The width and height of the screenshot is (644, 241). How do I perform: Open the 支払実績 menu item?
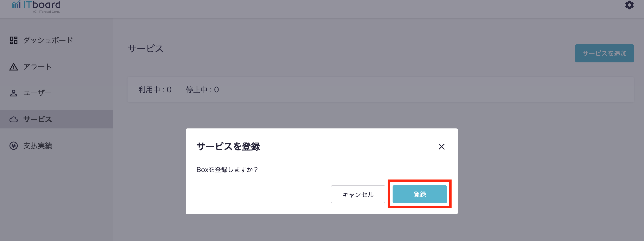pos(38,146)
